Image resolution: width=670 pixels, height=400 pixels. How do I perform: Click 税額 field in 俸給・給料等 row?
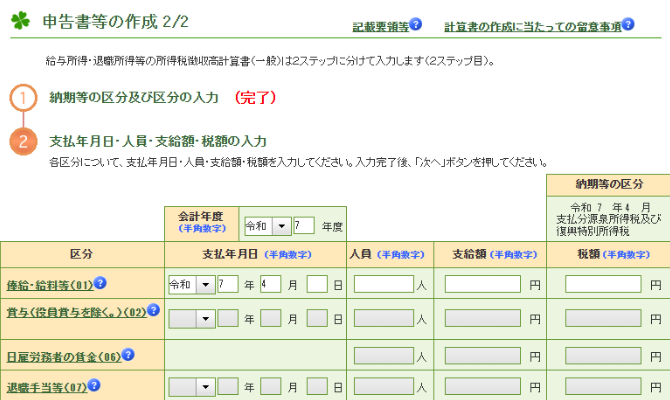[602, 284]
